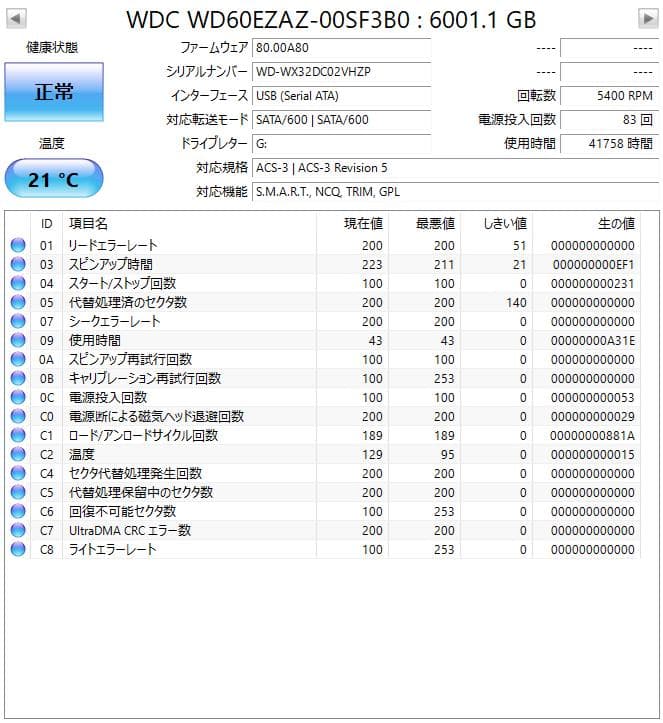This screenshot has width=663, height=723.
Task: Click the 最悪値 column header
Action: [x=425, y=224]
